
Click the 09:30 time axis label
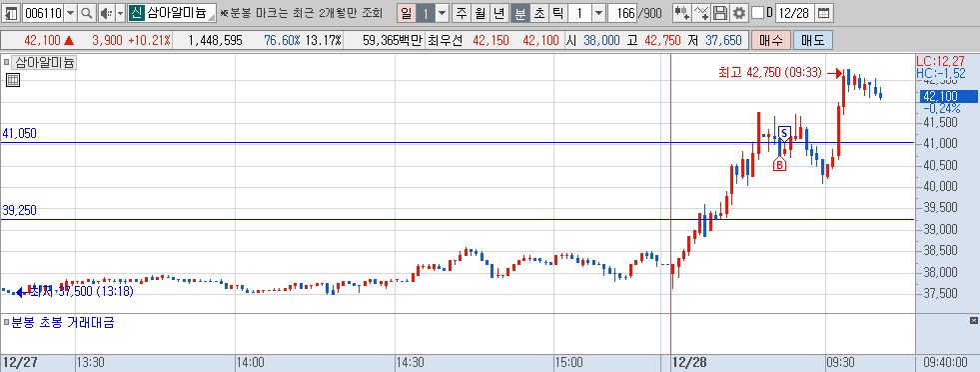click(840, 363)
